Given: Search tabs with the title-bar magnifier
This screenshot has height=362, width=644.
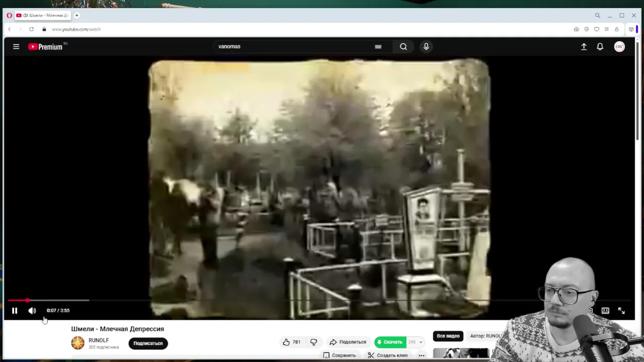Looking at the screenshot, I should coord(597,16).
